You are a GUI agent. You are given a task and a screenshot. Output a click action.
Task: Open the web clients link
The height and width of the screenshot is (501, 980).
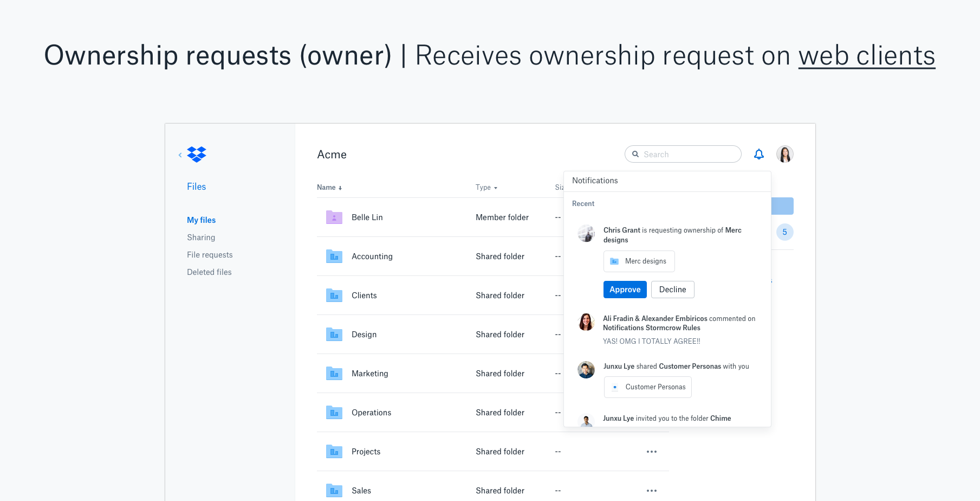tap(866, 55)
